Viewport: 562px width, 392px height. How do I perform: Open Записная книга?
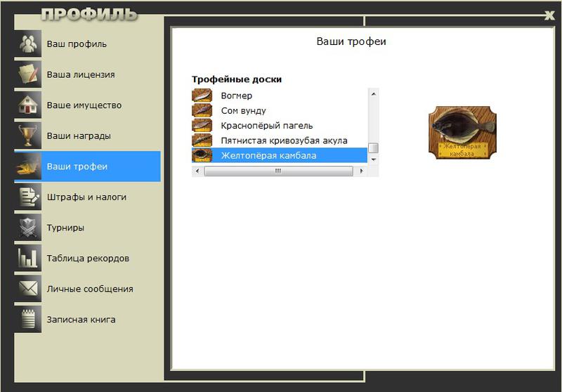point(87,319)
